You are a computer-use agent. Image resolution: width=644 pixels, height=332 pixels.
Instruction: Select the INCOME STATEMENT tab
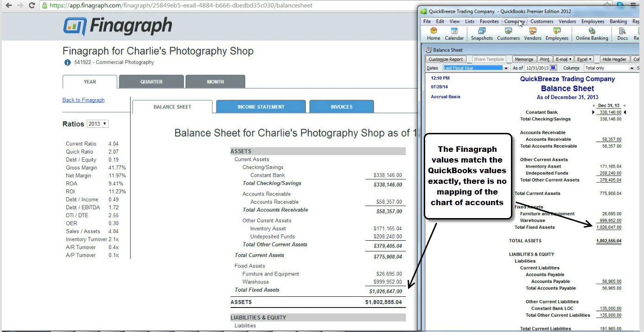[x=261, y=106]
